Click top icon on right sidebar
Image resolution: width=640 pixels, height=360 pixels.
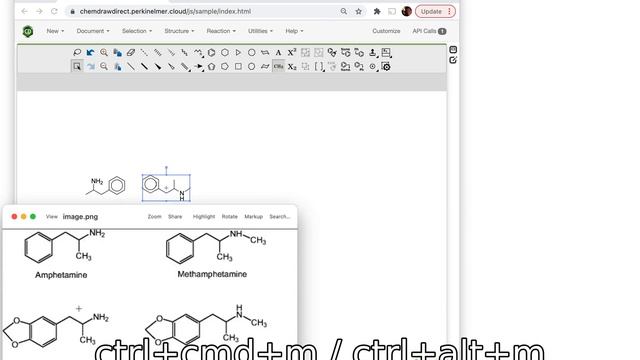point(453,49)
